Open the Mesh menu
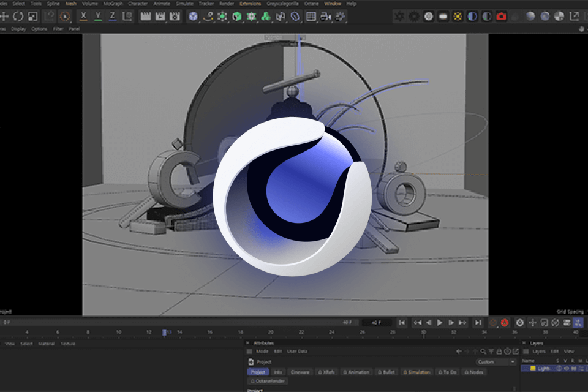588x392 pixels. pos(71,4)
